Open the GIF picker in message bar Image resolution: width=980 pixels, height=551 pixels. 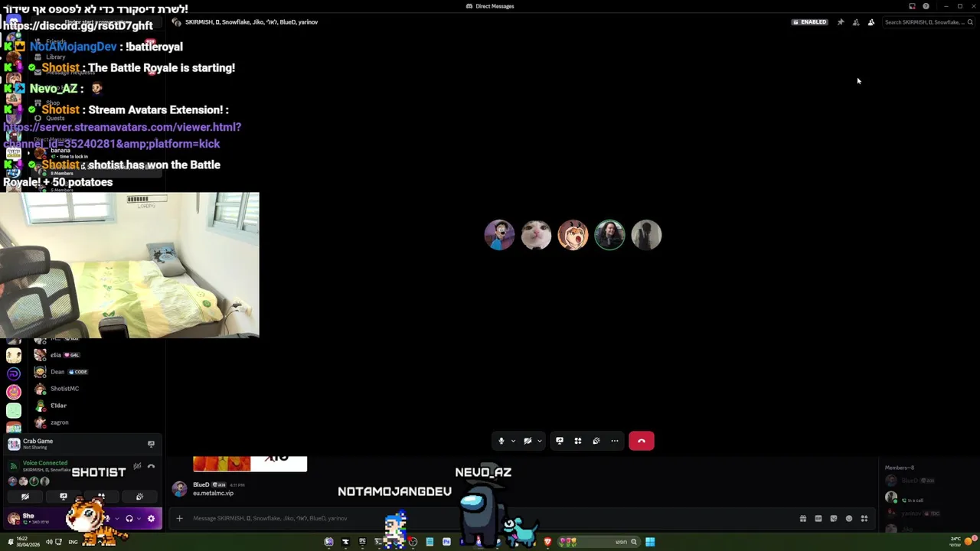818,519
